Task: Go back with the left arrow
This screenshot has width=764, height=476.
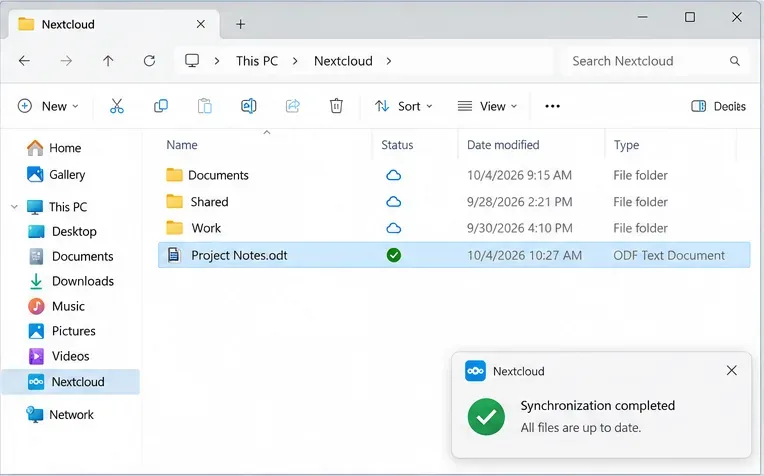Action: pyautogui.click(x=24, y=61)
